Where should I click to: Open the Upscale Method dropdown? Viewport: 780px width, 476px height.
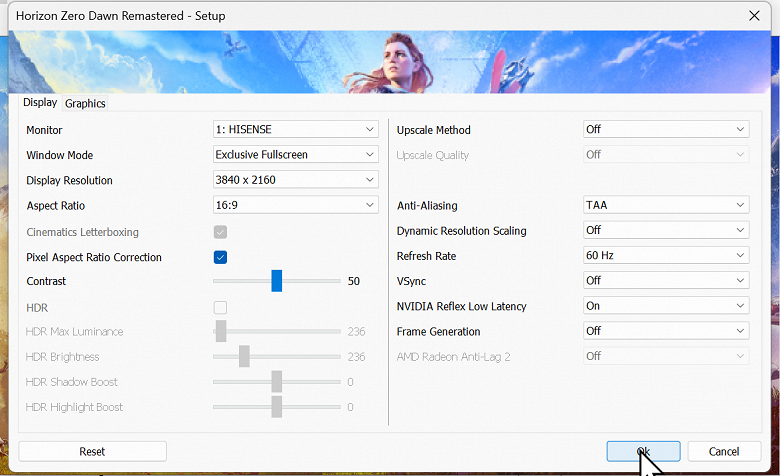(x=665, y=130)
